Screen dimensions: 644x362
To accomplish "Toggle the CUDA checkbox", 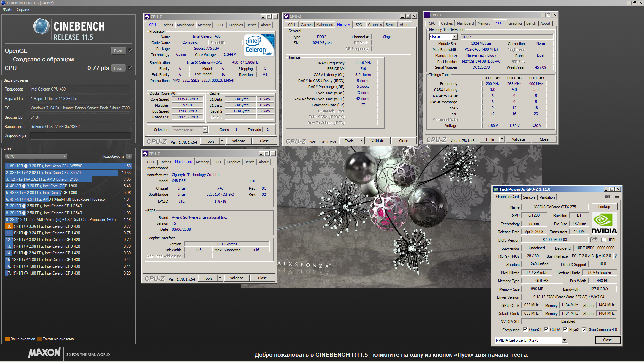I will click(x=546, y=330).
